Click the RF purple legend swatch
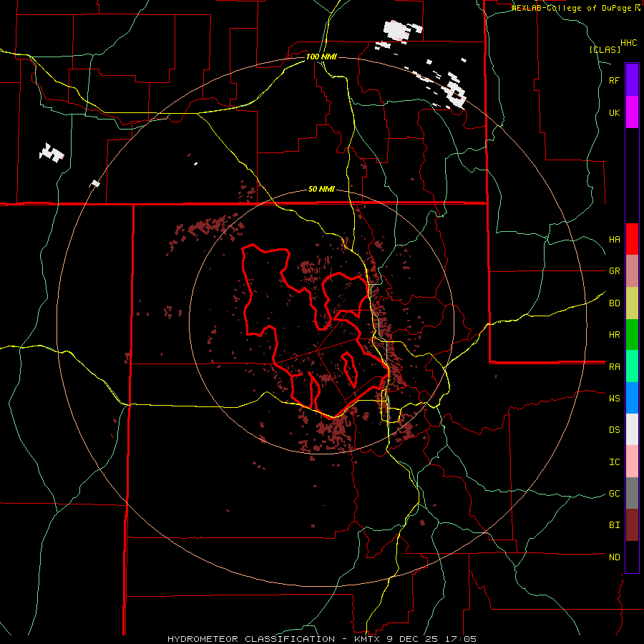The height and width of the screenshot is (644, 644). (632, 80)
